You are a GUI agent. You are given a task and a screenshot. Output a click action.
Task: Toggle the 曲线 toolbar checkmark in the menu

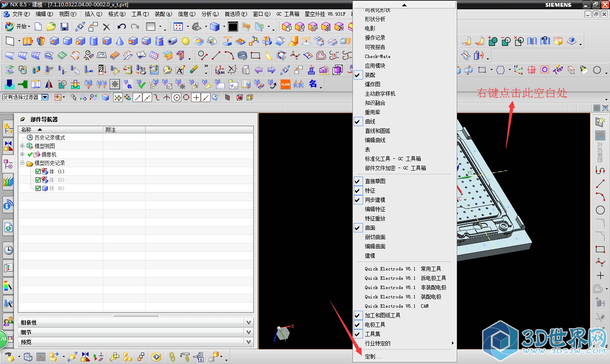pyautogui.click(x=358, y=121)
